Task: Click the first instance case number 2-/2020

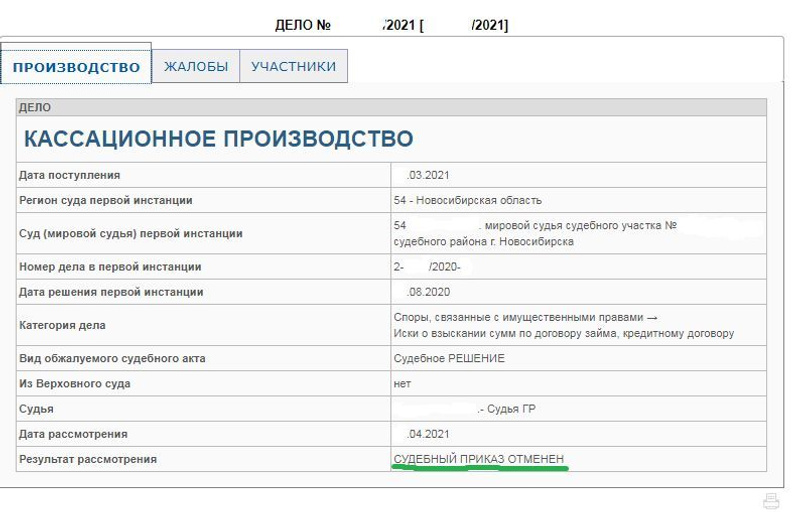Action: (427, 267)
